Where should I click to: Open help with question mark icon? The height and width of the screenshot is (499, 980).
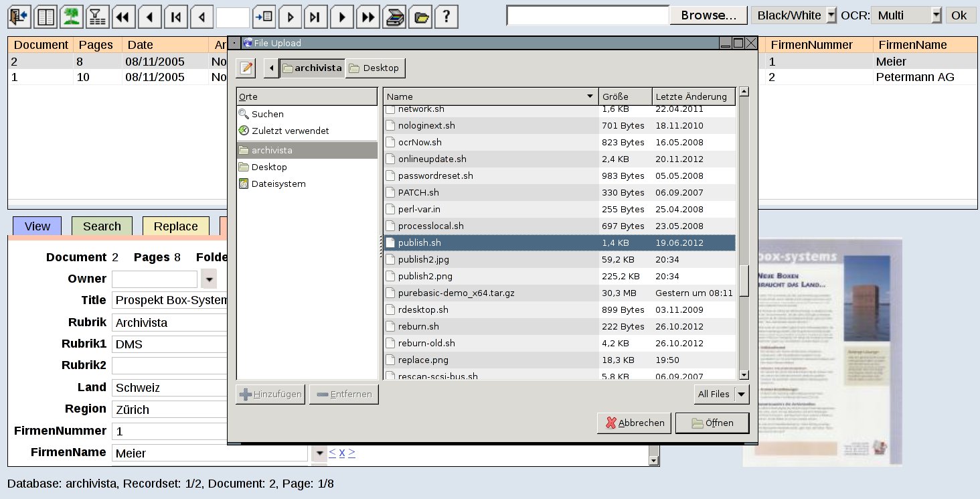(446, 17)
